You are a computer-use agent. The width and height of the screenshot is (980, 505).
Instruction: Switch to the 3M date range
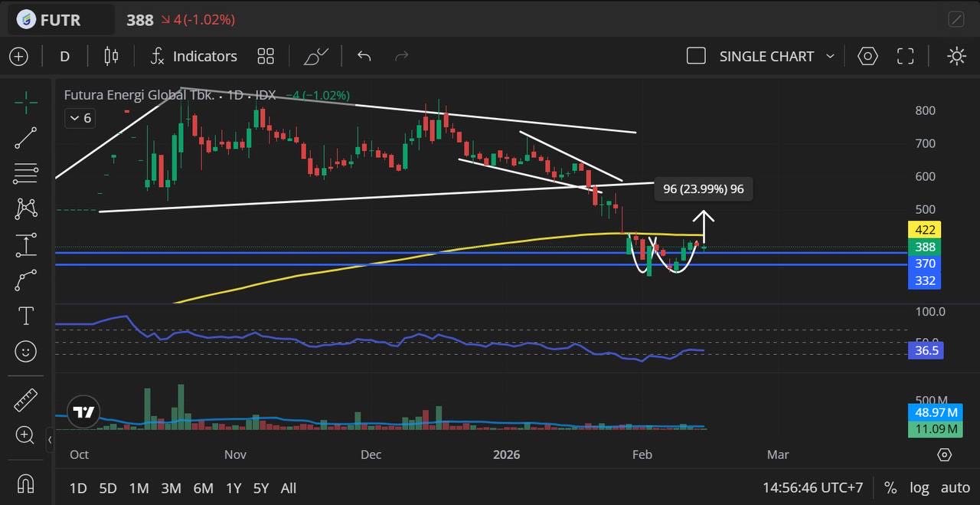(171, 488)
